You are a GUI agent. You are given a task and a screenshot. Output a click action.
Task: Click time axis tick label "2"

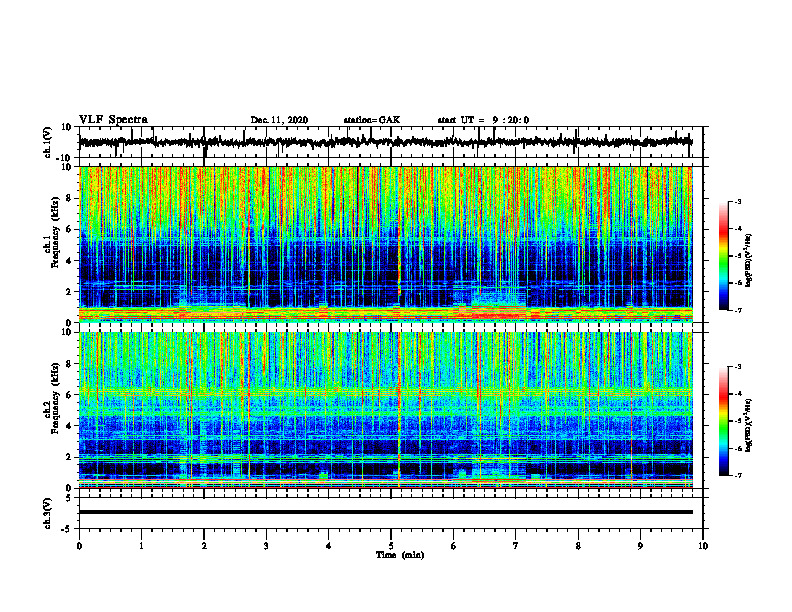[204, 546]
